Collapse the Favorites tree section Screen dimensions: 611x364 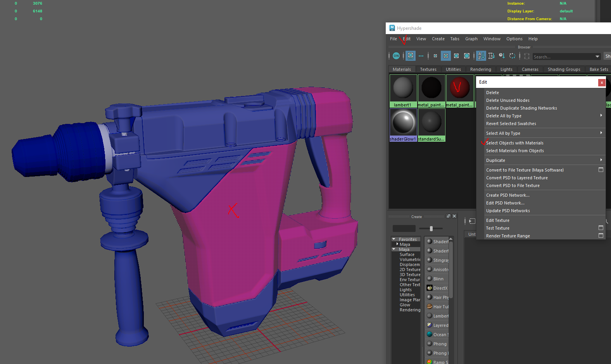(x=394, y=239)
